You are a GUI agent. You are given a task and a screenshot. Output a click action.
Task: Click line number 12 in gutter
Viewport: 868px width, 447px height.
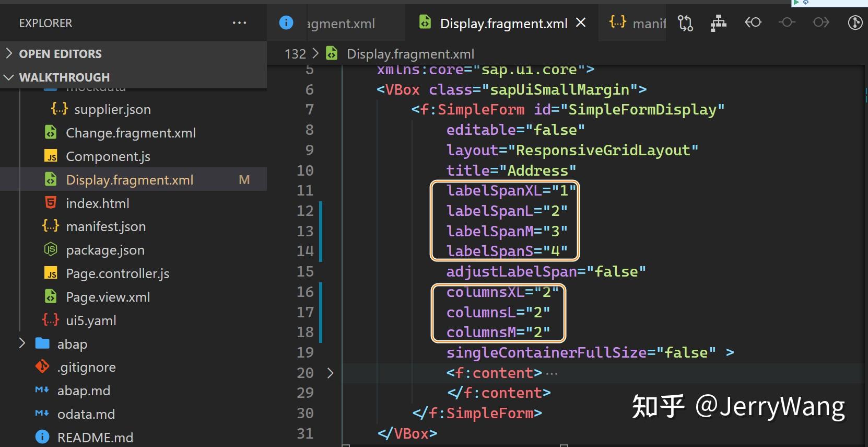coord(305,211)
